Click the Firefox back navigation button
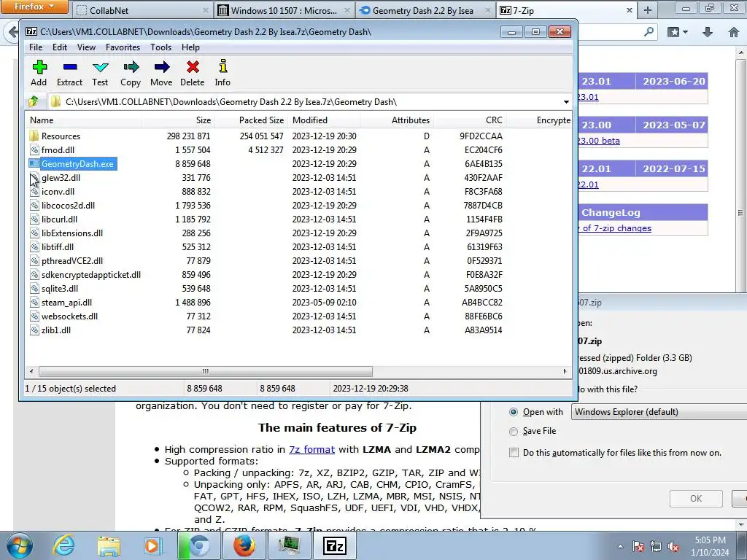 (x=12, y=32)
